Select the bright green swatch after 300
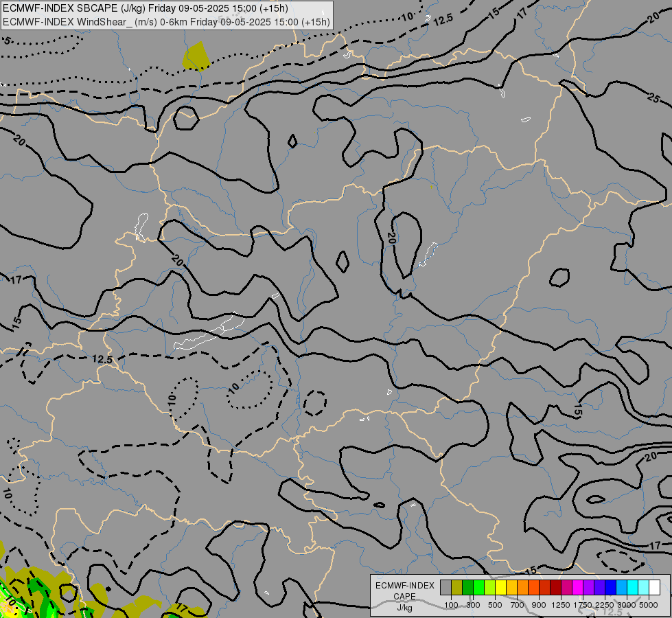 (478, 587)
